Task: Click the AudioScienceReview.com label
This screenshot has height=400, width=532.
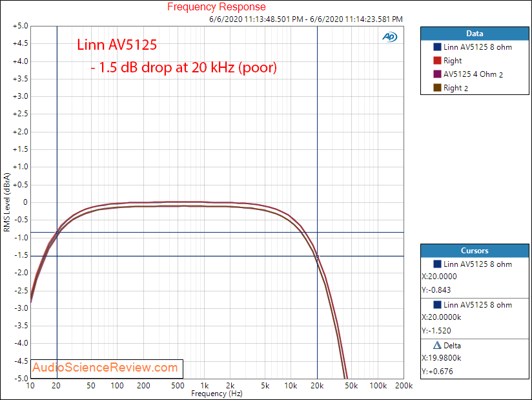Action: pyautogui.click(x=105, y=368)
